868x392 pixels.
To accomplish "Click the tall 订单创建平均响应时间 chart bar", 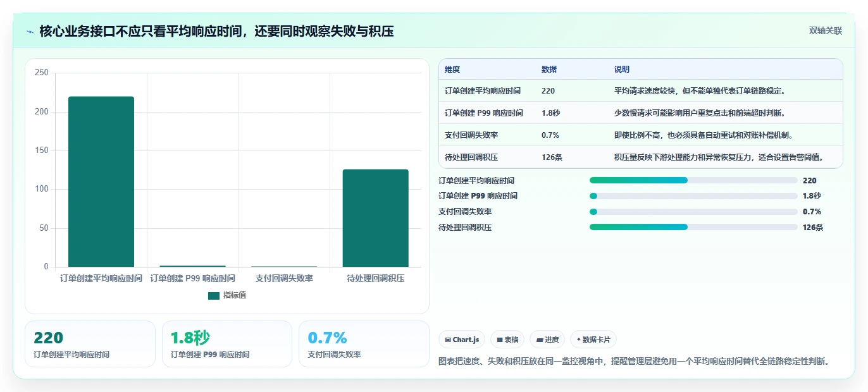I will tap(101, 181).
